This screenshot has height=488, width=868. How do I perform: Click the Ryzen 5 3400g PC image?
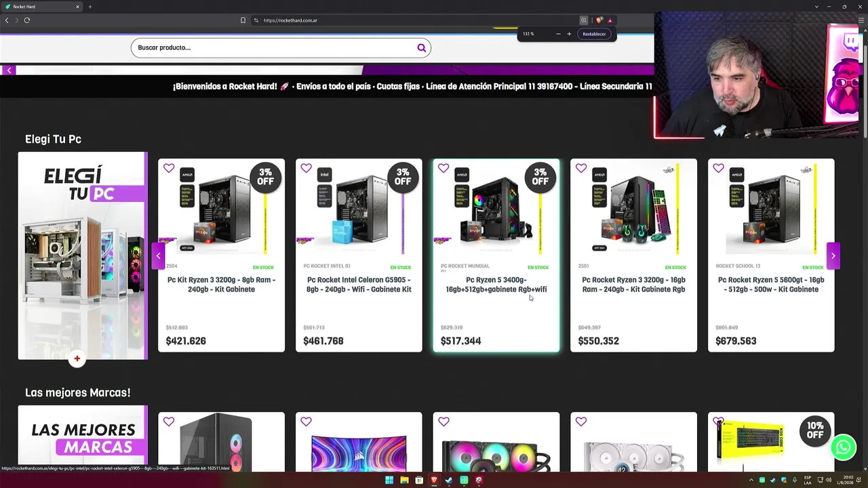pos(496,209)
